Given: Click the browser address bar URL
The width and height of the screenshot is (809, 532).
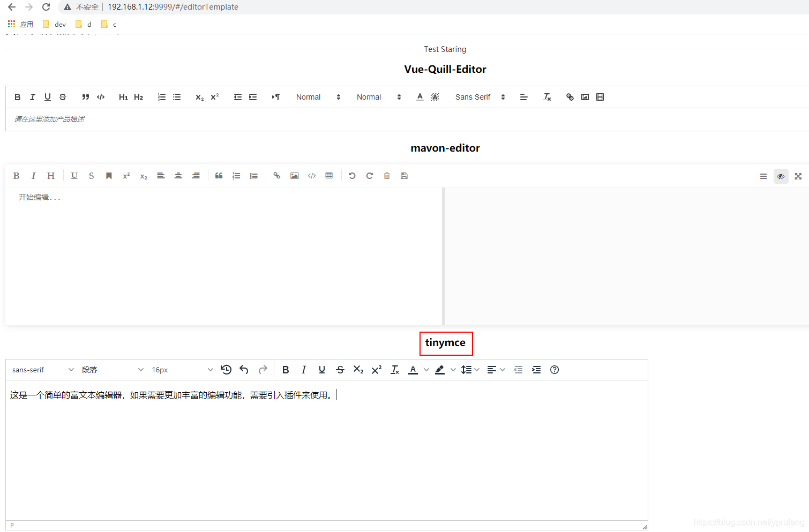Looking at the screenshot, I should pos(173,7).
